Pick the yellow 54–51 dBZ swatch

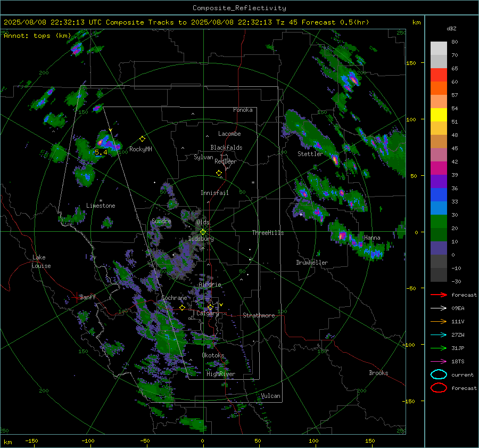click(x=439, y=115)
